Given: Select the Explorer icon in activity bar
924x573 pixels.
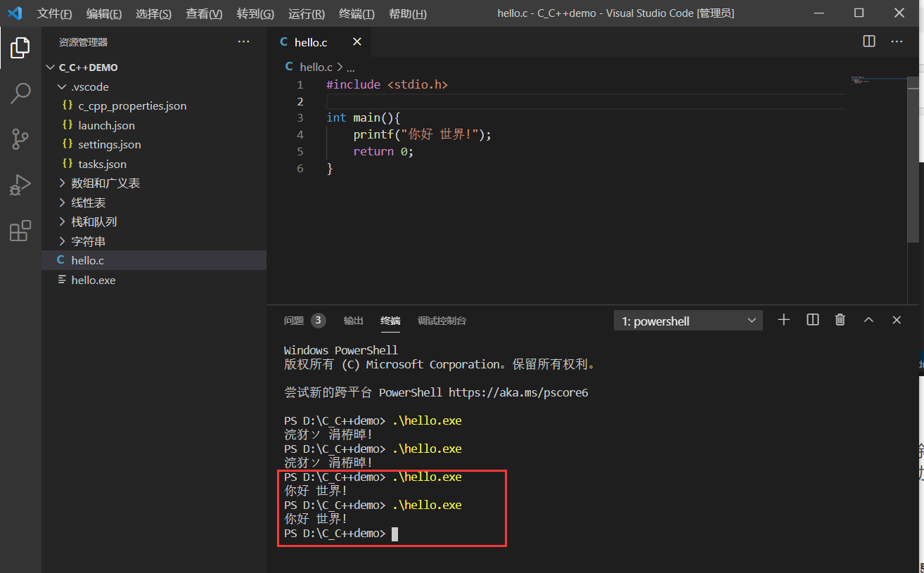Looking at the screenshot, I should click(20, 47).
